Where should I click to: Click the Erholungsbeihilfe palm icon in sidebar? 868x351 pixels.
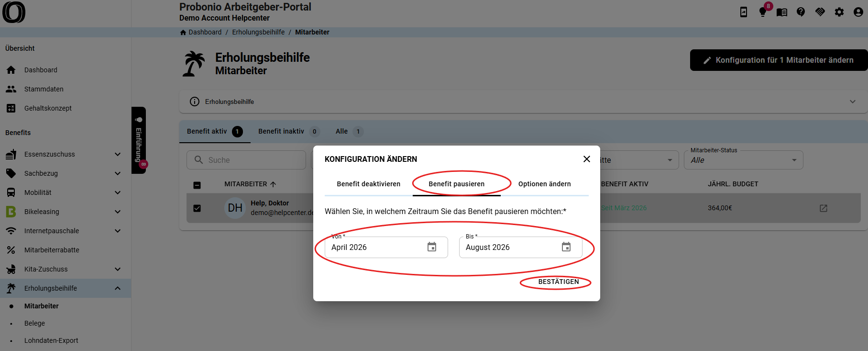pos(11,288)
